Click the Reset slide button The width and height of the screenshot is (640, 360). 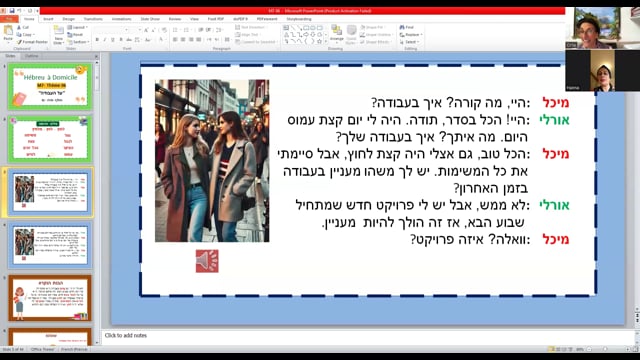(x=76, y=35)
